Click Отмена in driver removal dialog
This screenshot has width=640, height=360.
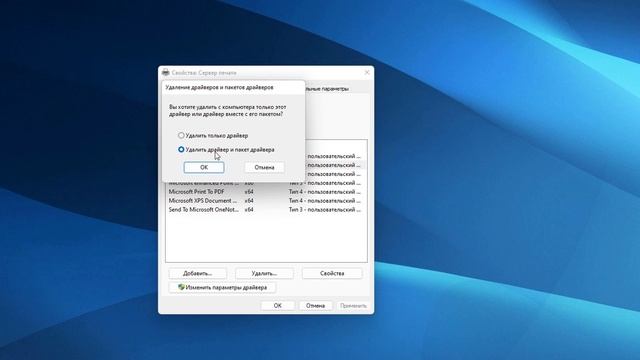click(264, 167)
